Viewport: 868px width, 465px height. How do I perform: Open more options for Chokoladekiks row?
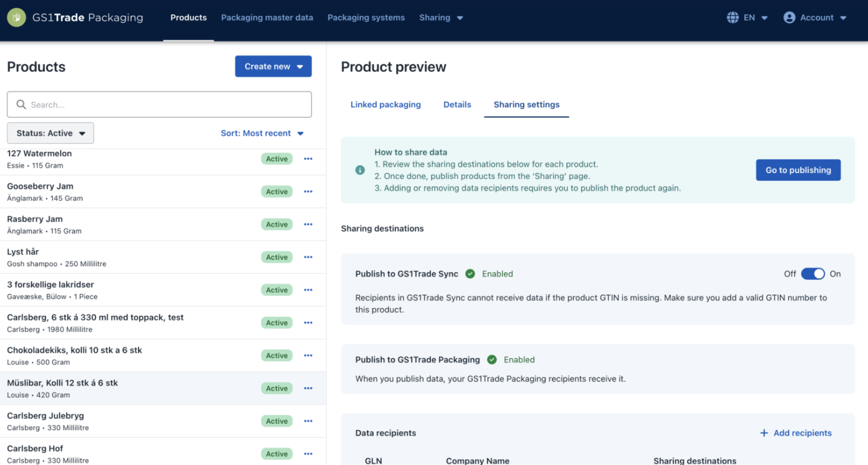308,355
